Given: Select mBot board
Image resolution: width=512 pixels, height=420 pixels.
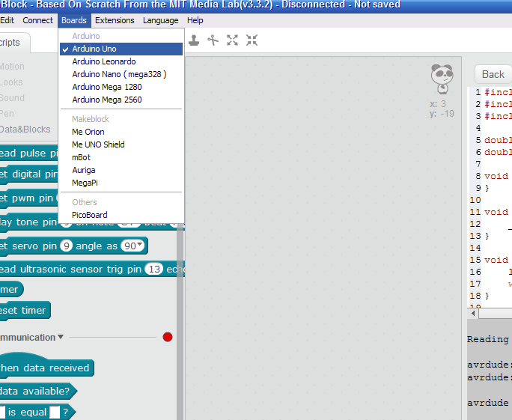Looking at the screenshot, I should coord(121,157).
